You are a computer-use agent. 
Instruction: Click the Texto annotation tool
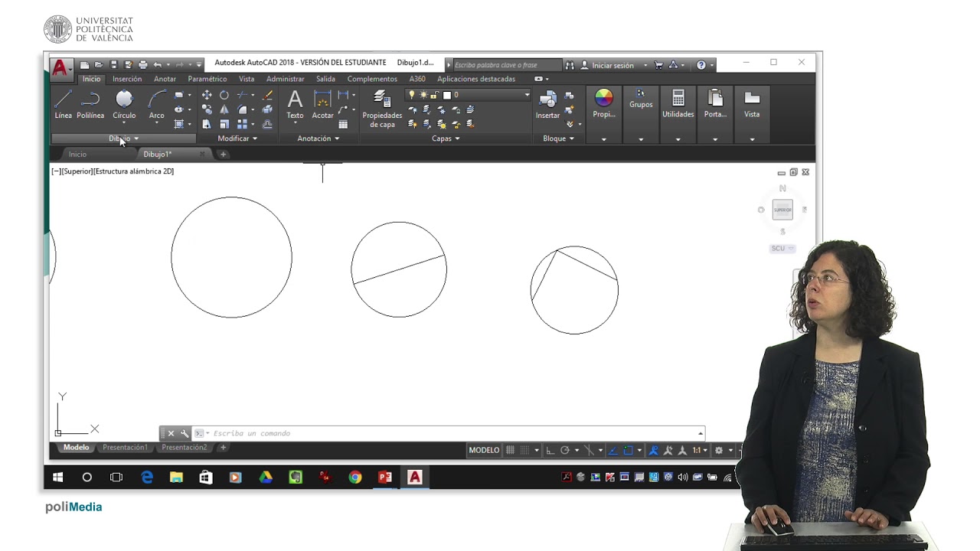tap(295, 105)
